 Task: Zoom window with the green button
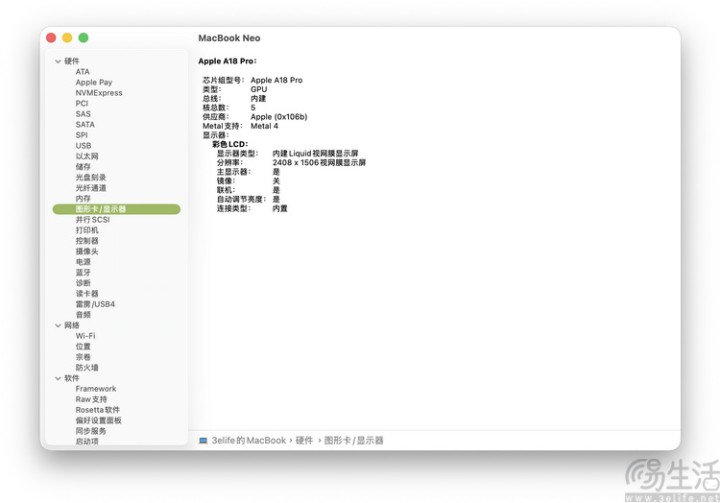pos(83,38)
